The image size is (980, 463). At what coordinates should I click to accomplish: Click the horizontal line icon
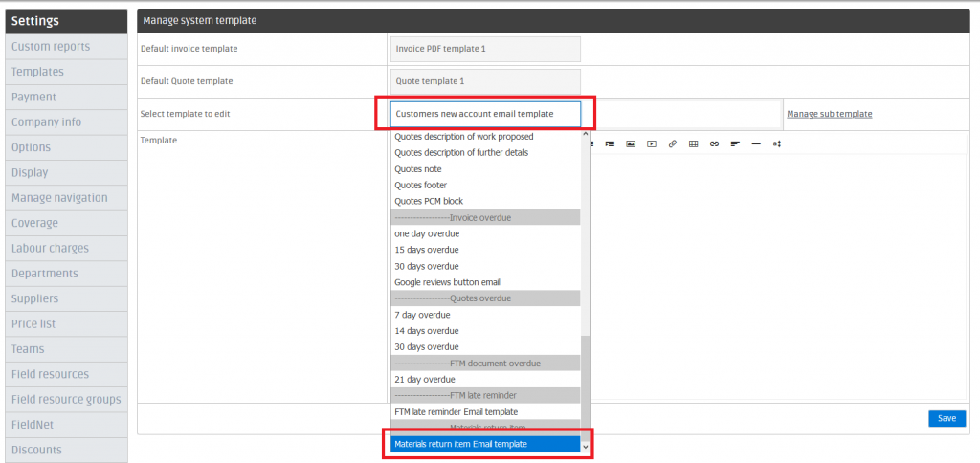756,143
